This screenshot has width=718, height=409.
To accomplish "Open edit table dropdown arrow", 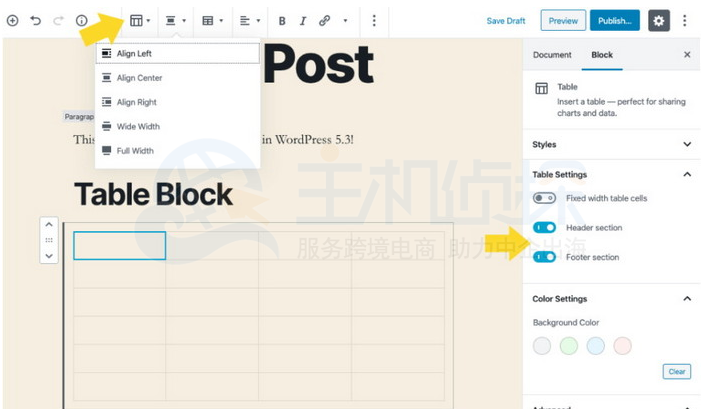I will pyautogui.click(x=221, y=21).
